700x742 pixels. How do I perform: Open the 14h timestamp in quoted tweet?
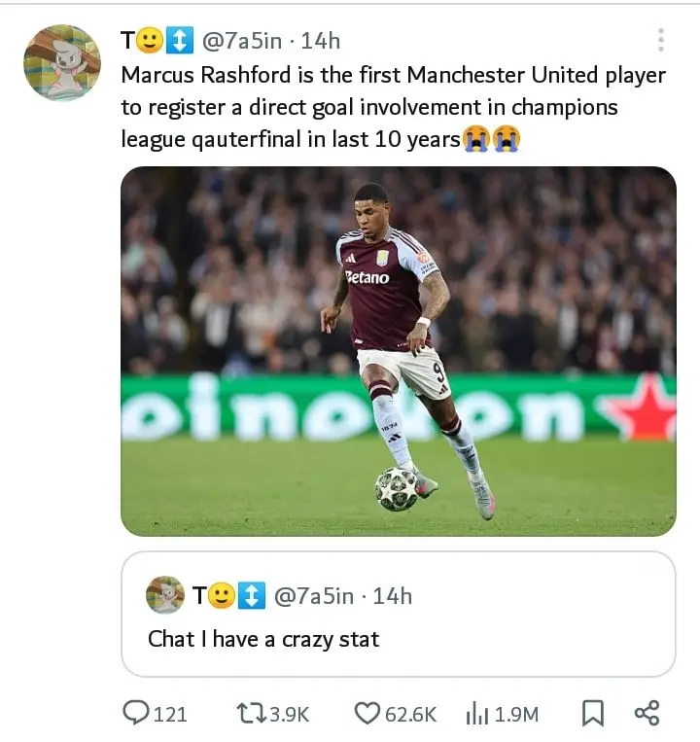coord(393,596)
